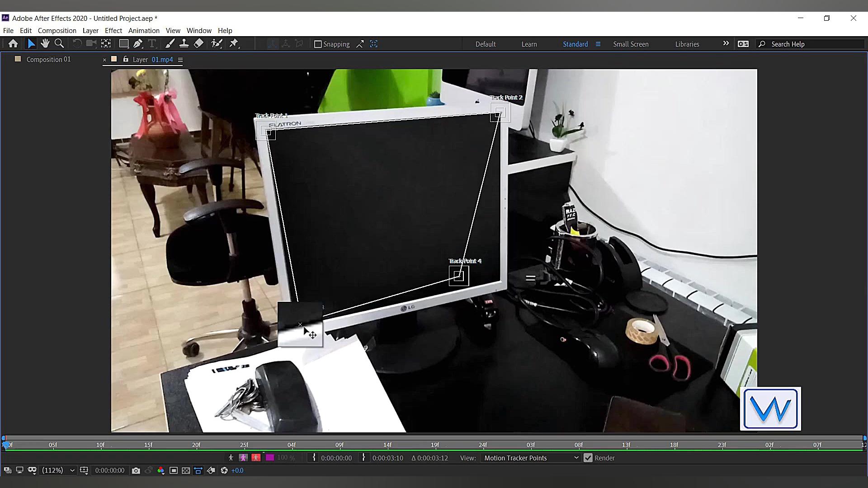Choose the Eraser tool
Viewport: 868px width, 488px height.
(x=199, y=44)
